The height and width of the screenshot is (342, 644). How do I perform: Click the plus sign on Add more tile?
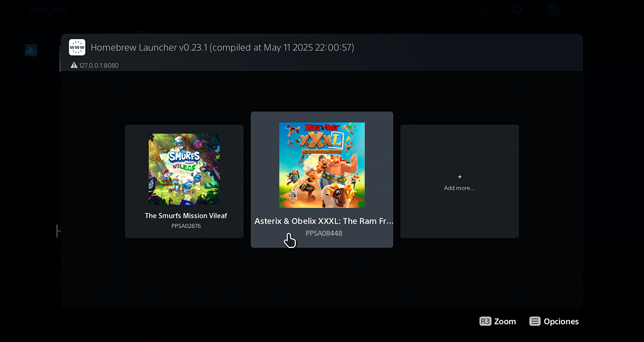459,177
